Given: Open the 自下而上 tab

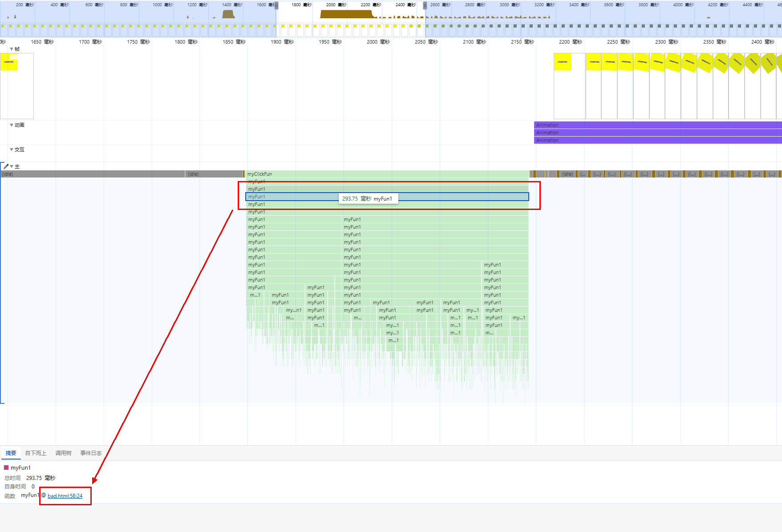Looking at the screenshot, I should pos(36,453).
